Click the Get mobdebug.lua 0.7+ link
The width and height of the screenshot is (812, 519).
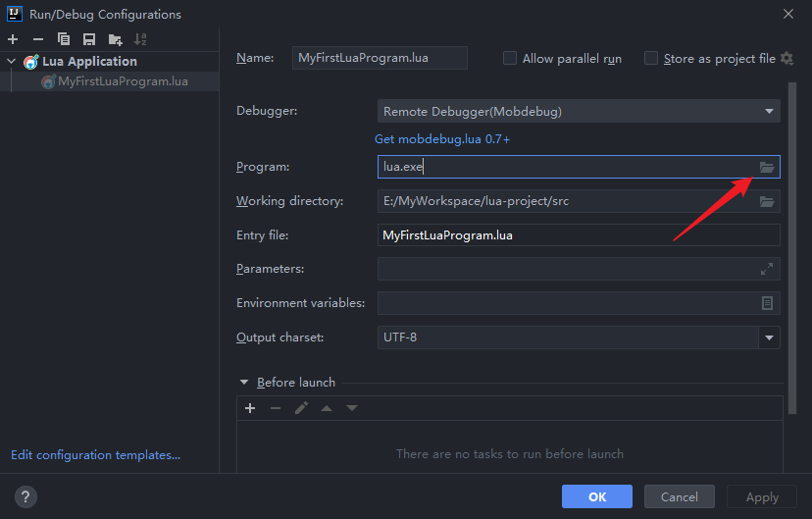pos(442,139)
